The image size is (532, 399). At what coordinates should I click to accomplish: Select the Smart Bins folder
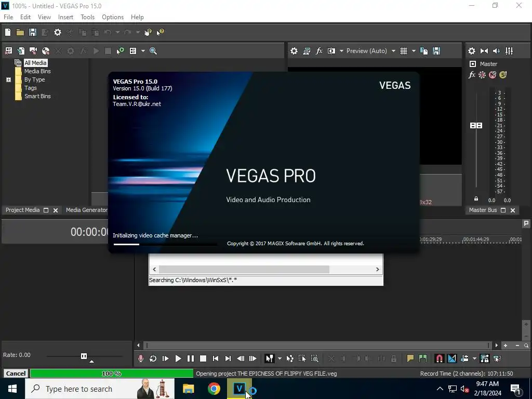tap(37, 96)
